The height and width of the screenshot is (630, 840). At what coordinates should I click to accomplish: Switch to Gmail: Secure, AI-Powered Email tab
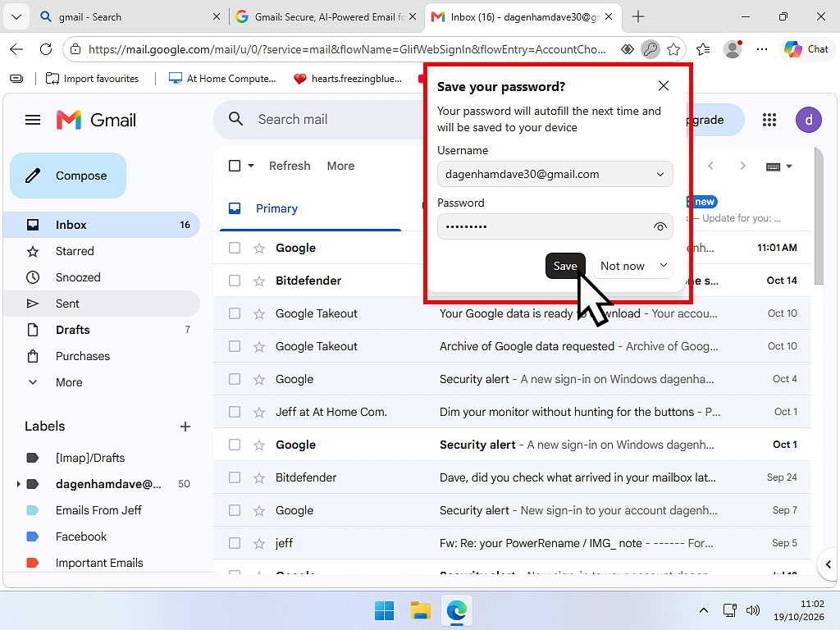[x=326, y=16]
